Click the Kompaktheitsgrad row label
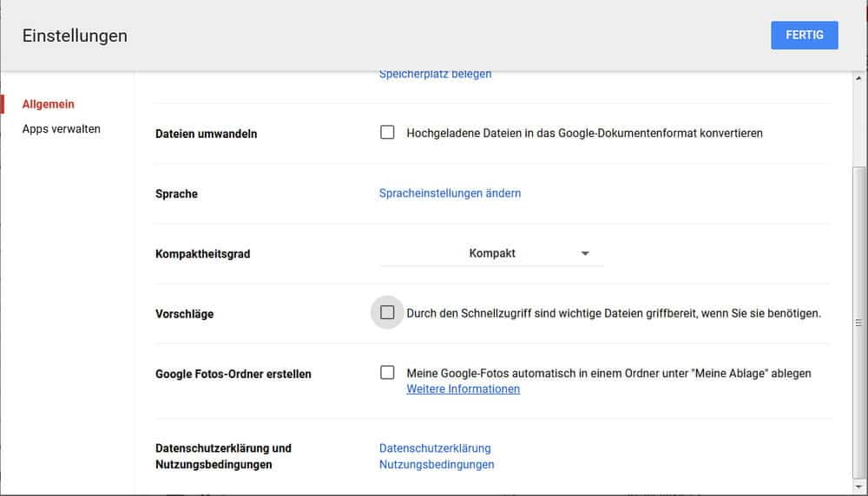The width and height of the screenshot is (868, 496). tap(208, 254)
